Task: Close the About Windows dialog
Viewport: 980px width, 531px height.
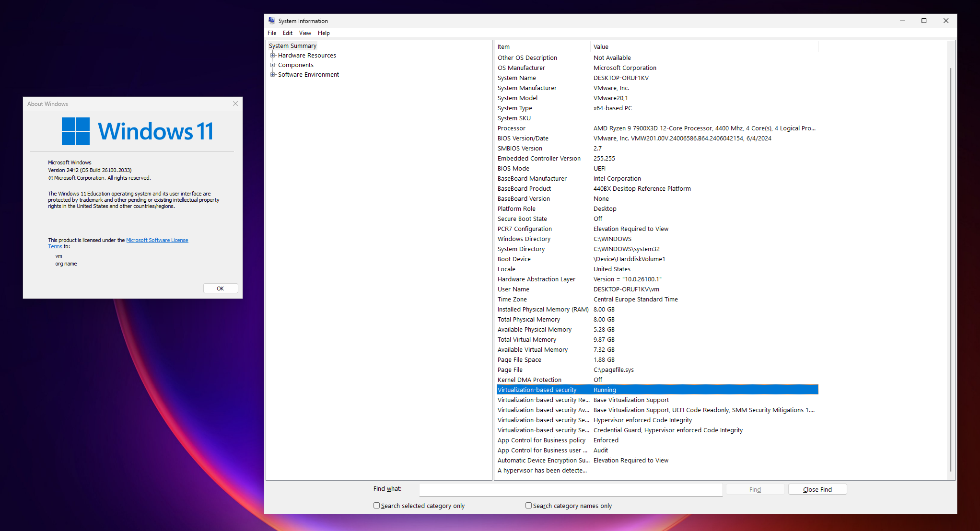Action: [x=235, y=104]
